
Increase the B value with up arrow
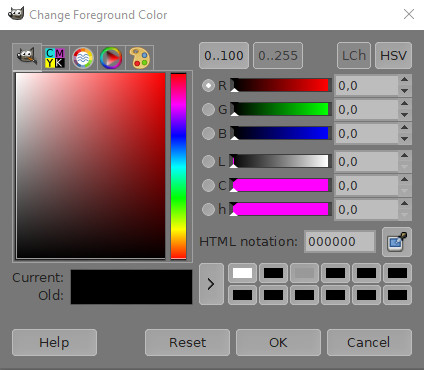405,128
